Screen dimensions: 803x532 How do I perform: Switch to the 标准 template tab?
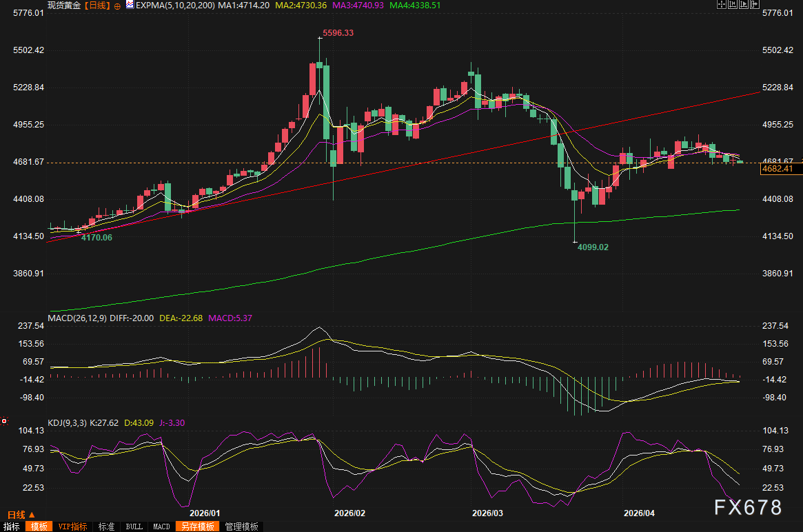[105, 526]
